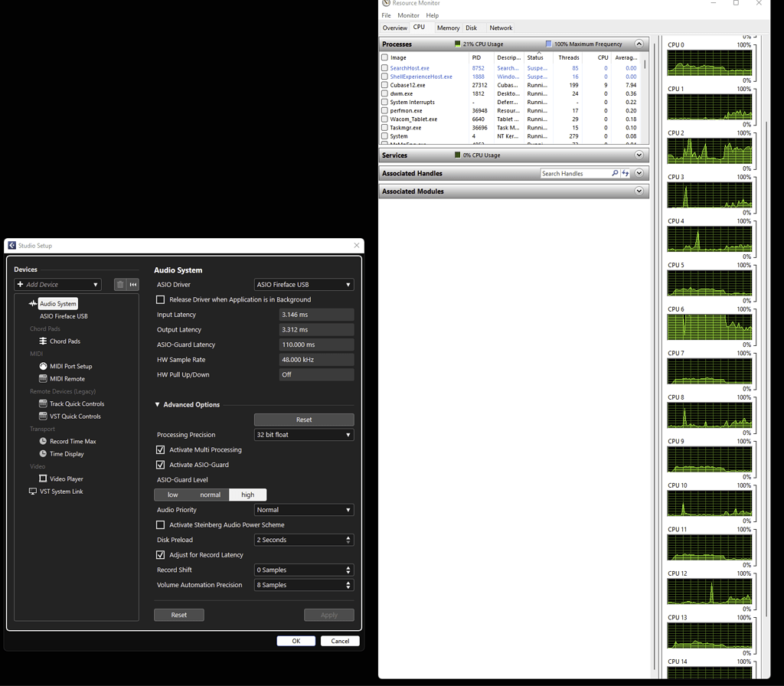Set ASIO-Guard Level to normal

(x=210, y=495)
